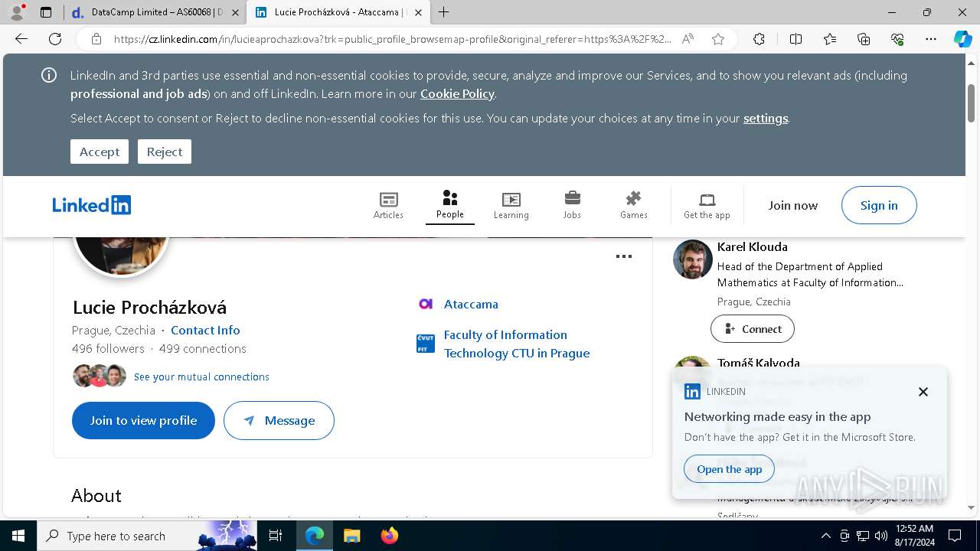Open the profile three-dots more menu
This screenshot has height=551, width=980.
pyautogui.click(x=624, y=256)
